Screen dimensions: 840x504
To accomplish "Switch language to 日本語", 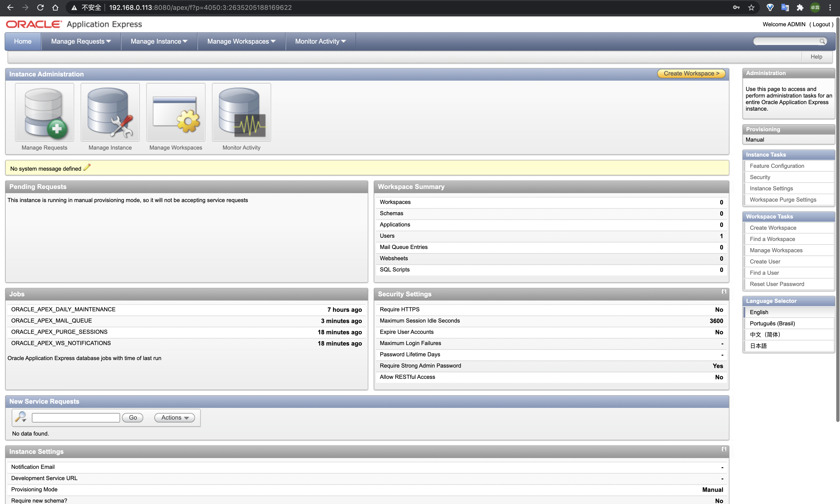I will 788,346.
